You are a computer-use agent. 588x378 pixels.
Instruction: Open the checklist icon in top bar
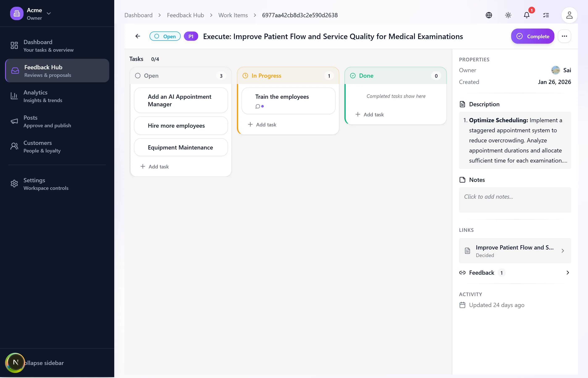546,15
